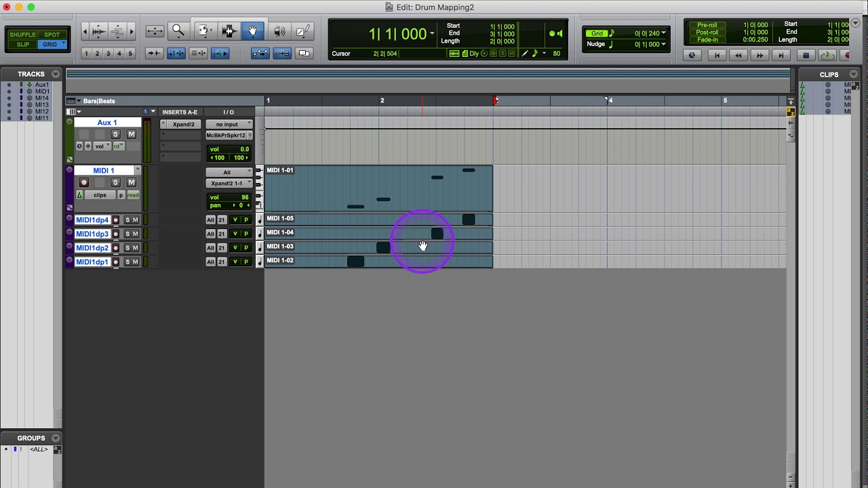
Task: Open the 'no input' selector on Aux 1
Action: click(x=229, y=125)
